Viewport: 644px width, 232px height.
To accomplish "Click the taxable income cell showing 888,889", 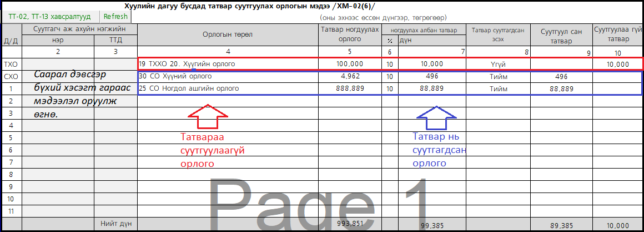I will tap(350, 88).
